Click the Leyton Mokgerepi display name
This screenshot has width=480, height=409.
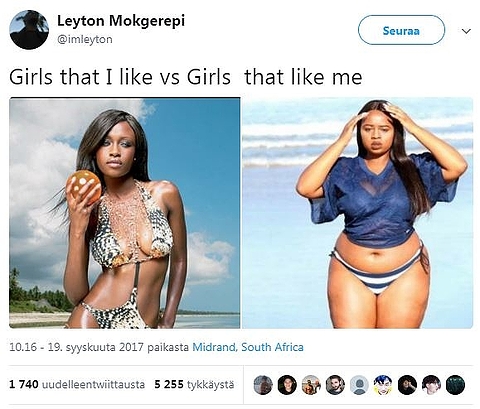click(x=121, y=21)
